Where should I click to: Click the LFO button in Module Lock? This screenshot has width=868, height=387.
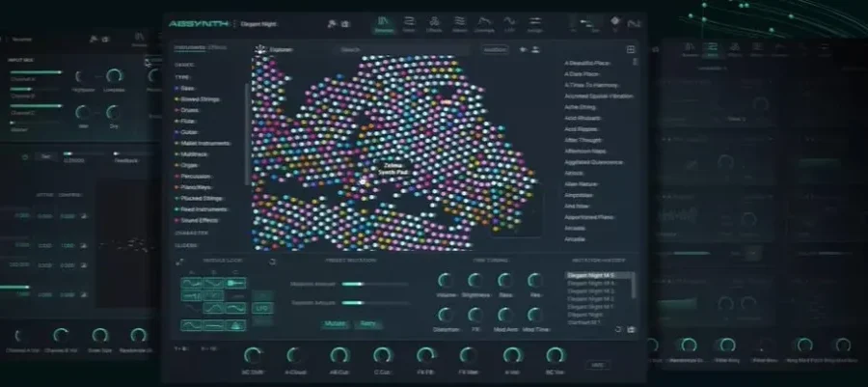262,308
